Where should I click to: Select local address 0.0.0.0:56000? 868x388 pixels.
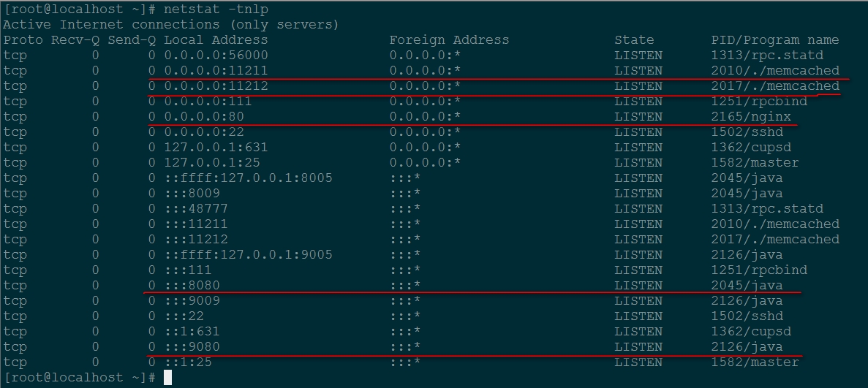coord(216,56)
